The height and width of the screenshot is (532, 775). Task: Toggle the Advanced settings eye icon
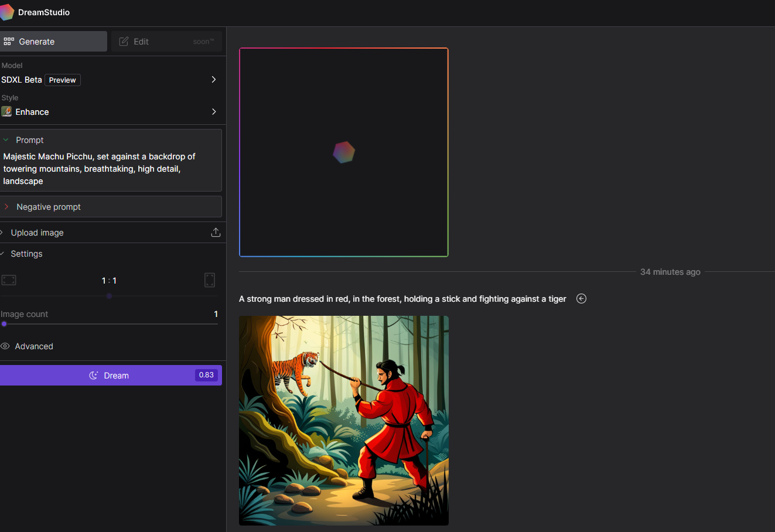[5, 346]
